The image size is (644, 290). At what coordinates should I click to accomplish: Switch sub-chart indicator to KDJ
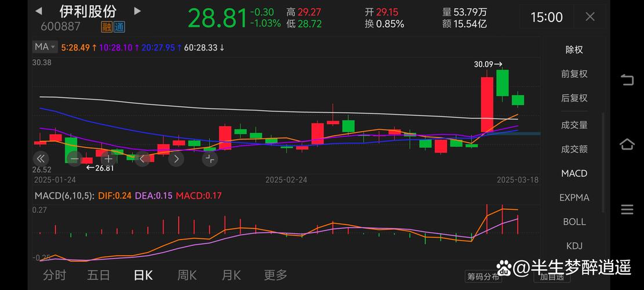point(574,246)
